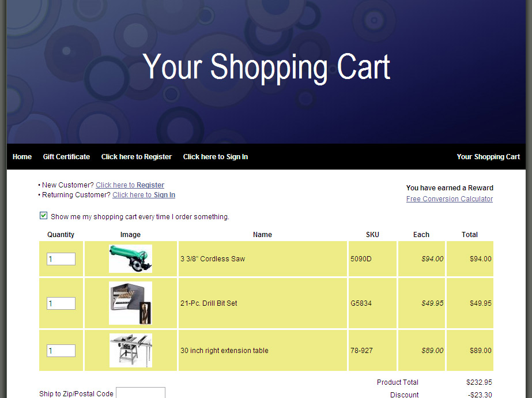The image size is (532, 398).
Task: Select Click here to Register in navbar
Action: point(137,157)
